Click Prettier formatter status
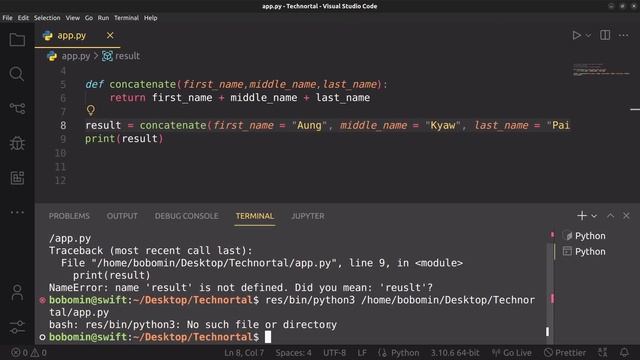640x360 pixels. (x=565, y=353)
